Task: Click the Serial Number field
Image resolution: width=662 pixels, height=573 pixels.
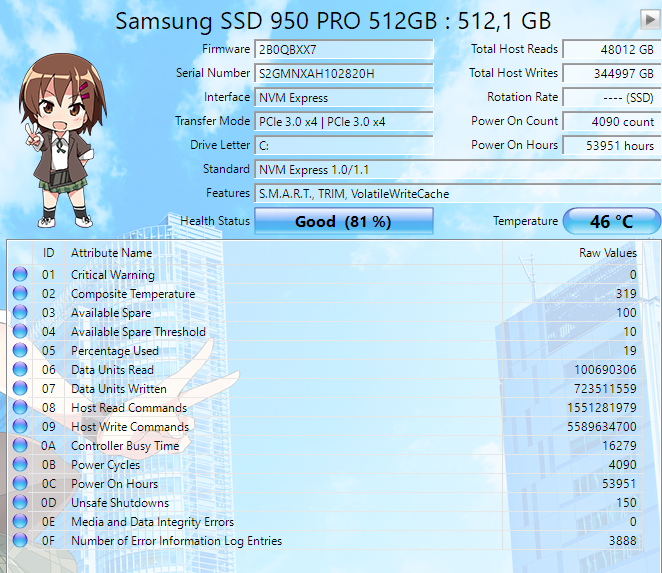Action: pos(344,73)
